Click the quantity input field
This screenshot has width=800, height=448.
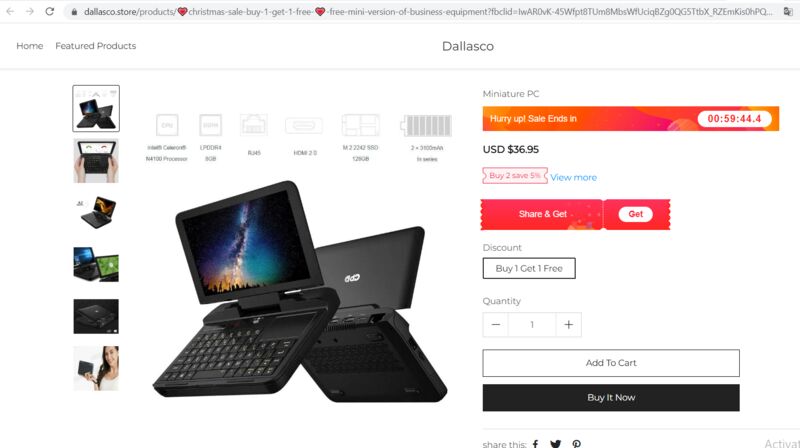pyautogui.click(x=532, y=325)
